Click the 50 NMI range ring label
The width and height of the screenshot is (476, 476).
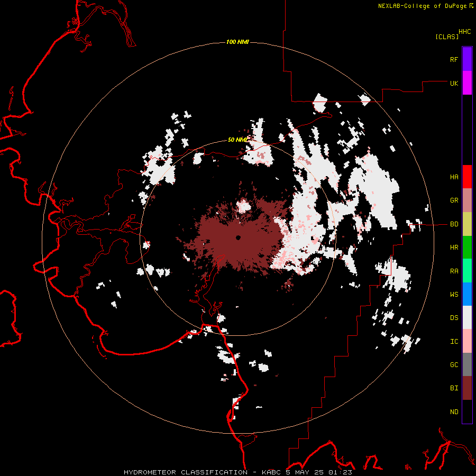click(x=237, y=140)
